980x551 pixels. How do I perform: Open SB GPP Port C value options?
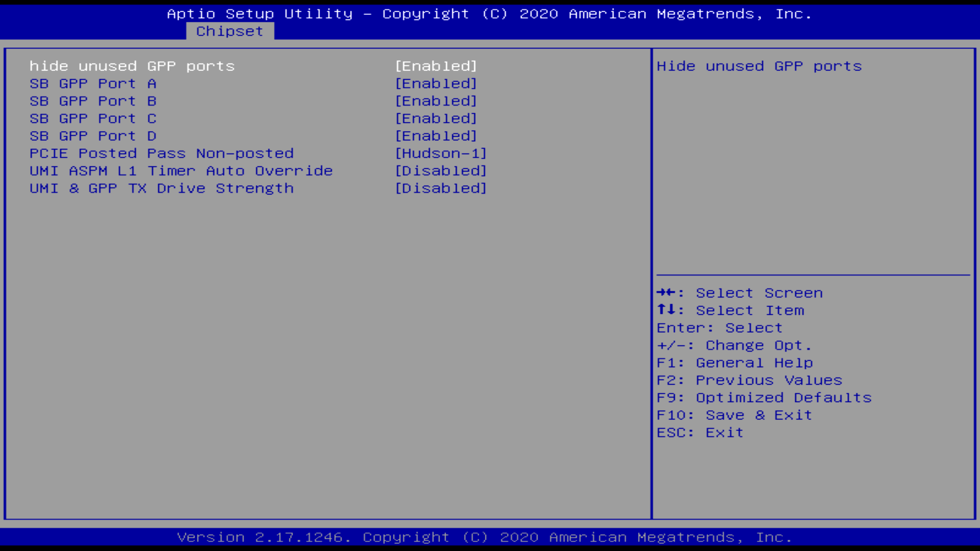[x=436, y=118]
